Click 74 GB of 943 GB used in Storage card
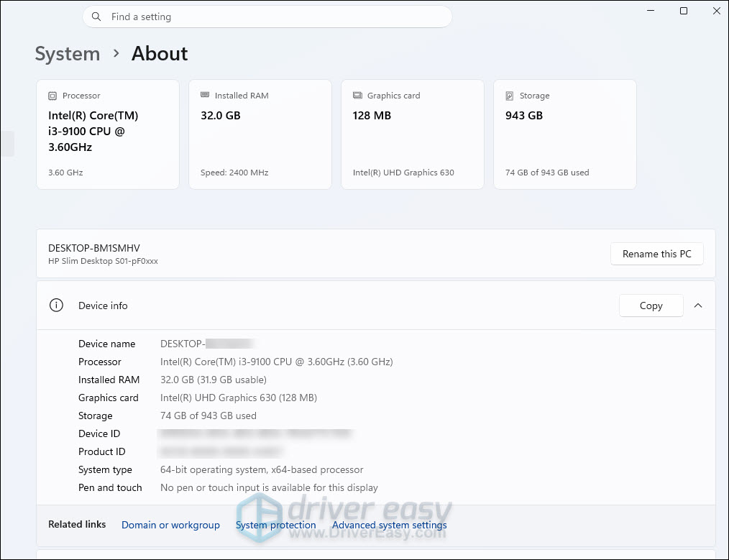 [547, 173]
